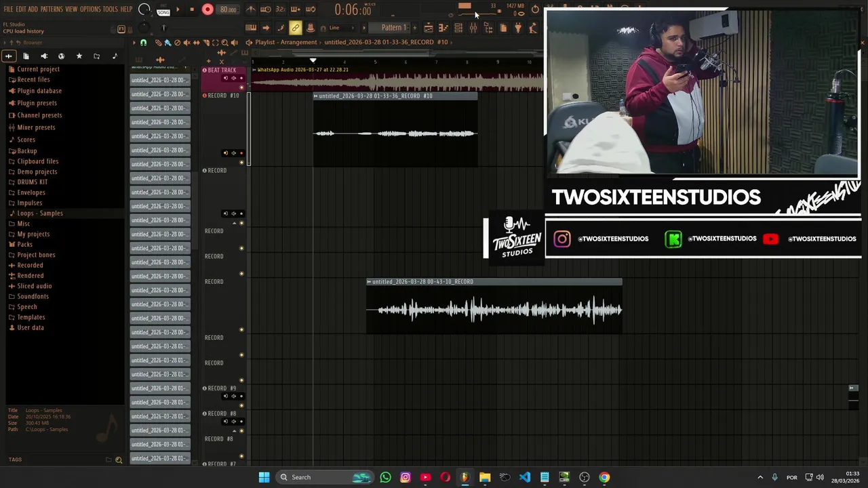Click the browser search magnifier icon
This screenshot has height=488, width=868.
pyautogui.click(x=119, y=460)
